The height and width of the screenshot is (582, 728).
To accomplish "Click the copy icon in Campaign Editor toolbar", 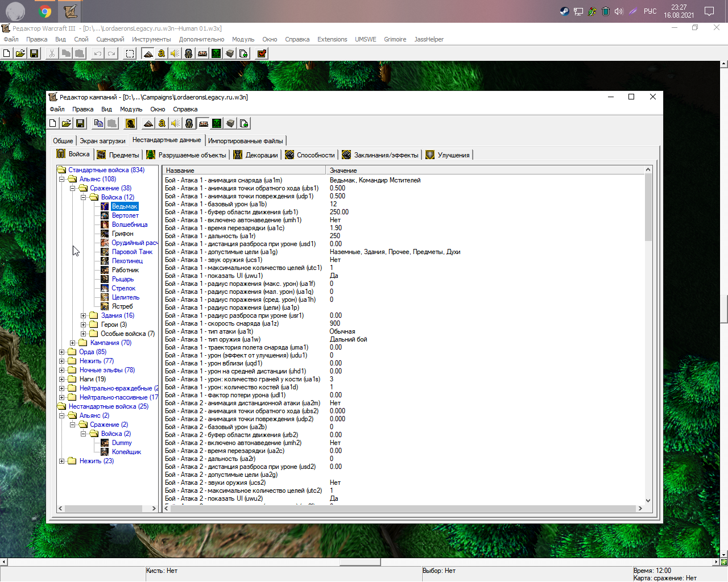I will tap(98, 123).
